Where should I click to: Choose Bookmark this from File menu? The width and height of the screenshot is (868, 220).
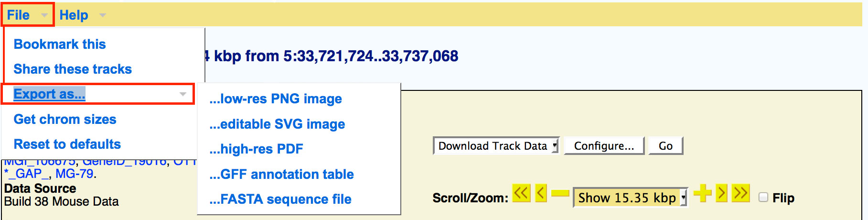[60, 44]
